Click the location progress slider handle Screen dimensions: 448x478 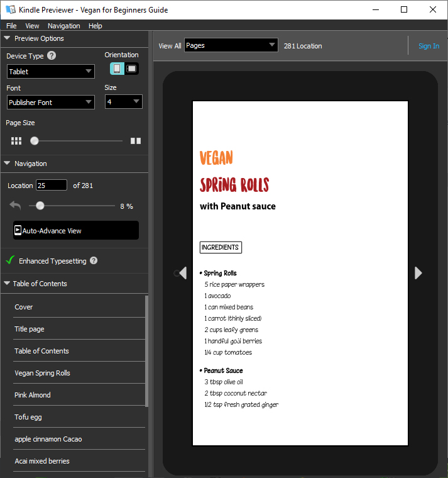(40, 206)
